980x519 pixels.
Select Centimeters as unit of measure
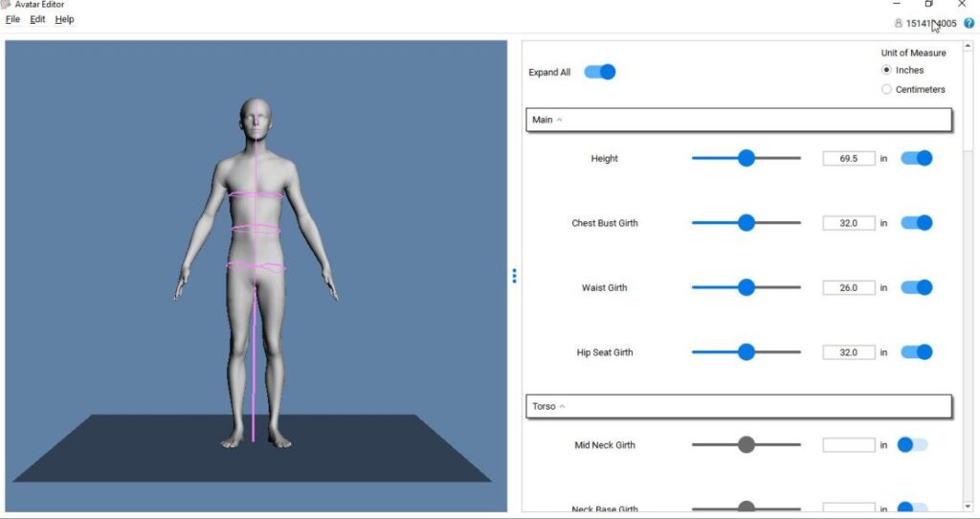[886, 89]
